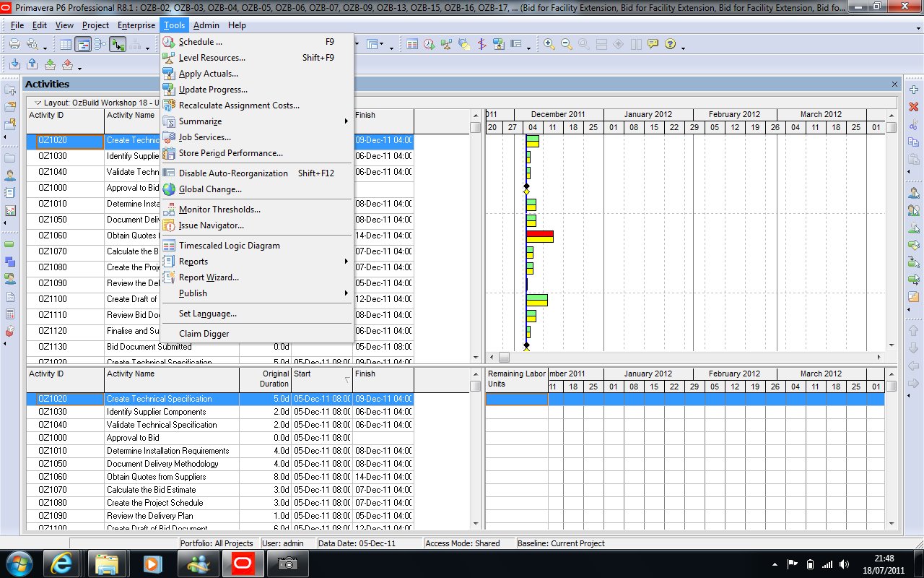Screen dimensions: 924x578
Task: Click the Print icon in the toolbar
Action: 14,44
